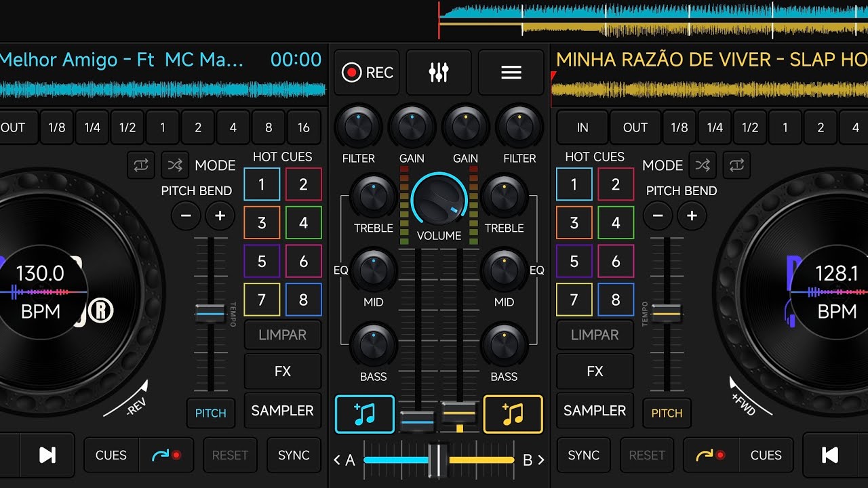Toggle left deck PITCH mode button
868x488 pixels.
click(210, 413)
